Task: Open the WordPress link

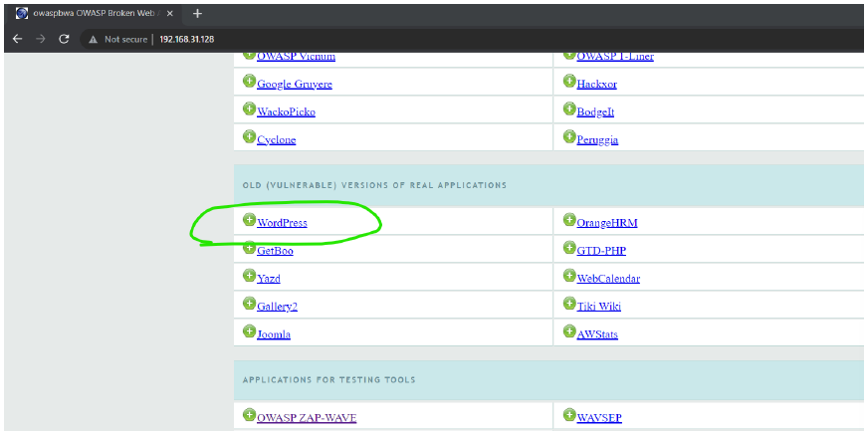Action: pos(282,223)
